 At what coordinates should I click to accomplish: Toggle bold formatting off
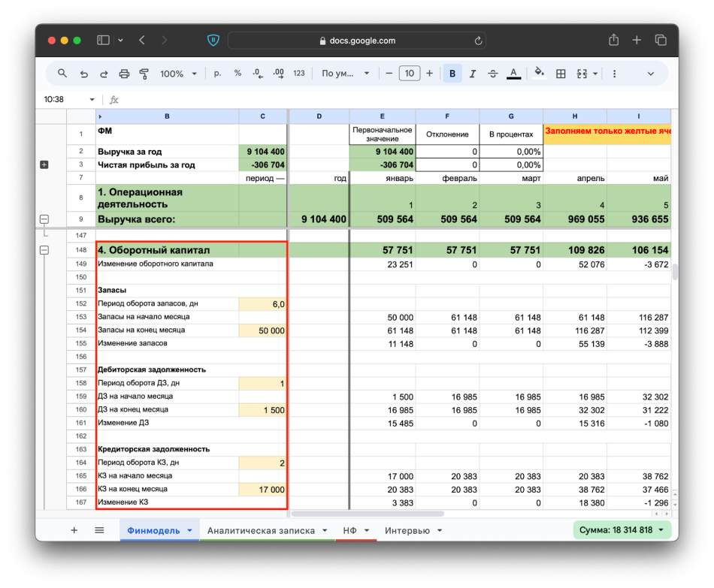coord(452,74)
